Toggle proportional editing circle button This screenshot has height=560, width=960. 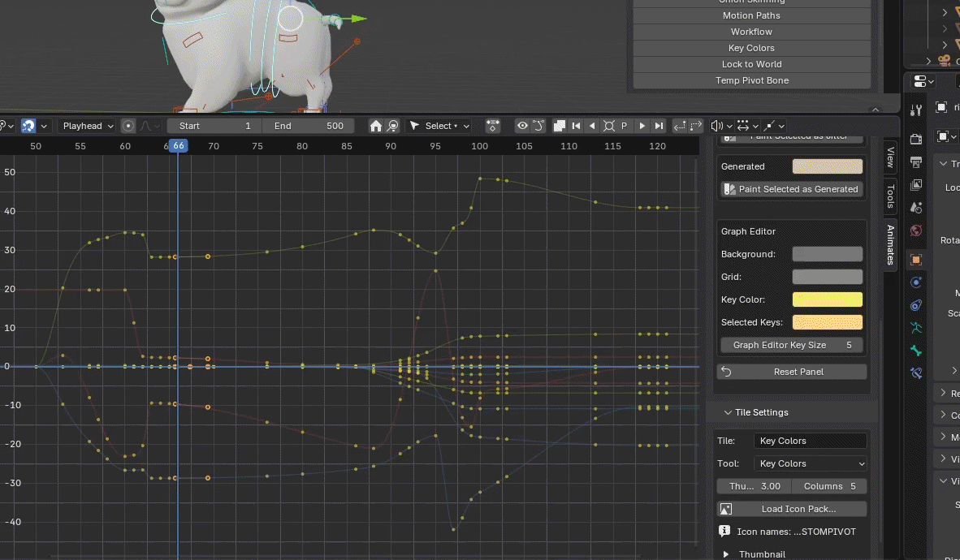[x=128, y=126]
